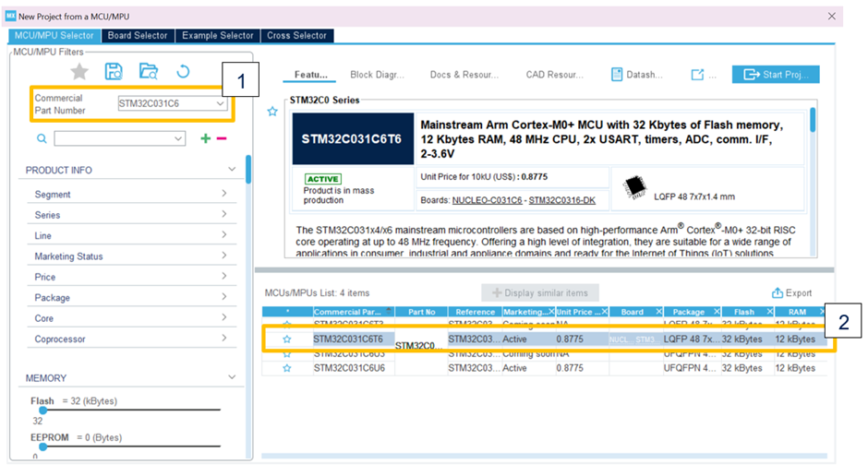The width and height of the screenshot is (868, 476).
Task: Sort by Commercial Part Number column
Action: coord(353,312)
